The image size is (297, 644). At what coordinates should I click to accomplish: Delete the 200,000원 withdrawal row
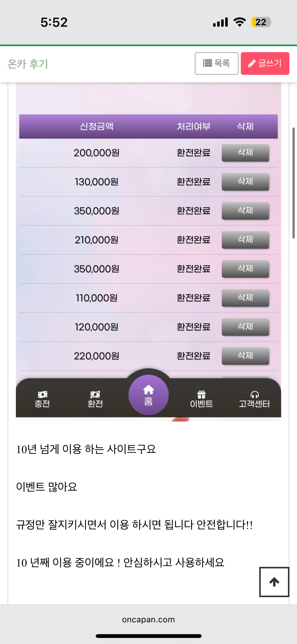pyautogui.click(x=245, y=153)
